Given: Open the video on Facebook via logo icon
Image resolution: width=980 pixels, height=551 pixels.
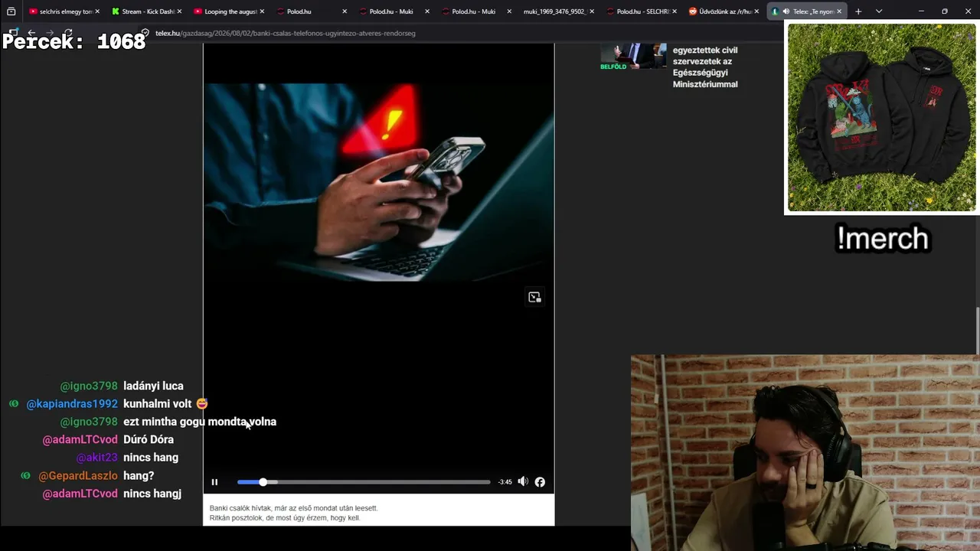Looking at the screenshot, I should coord(540,482).
